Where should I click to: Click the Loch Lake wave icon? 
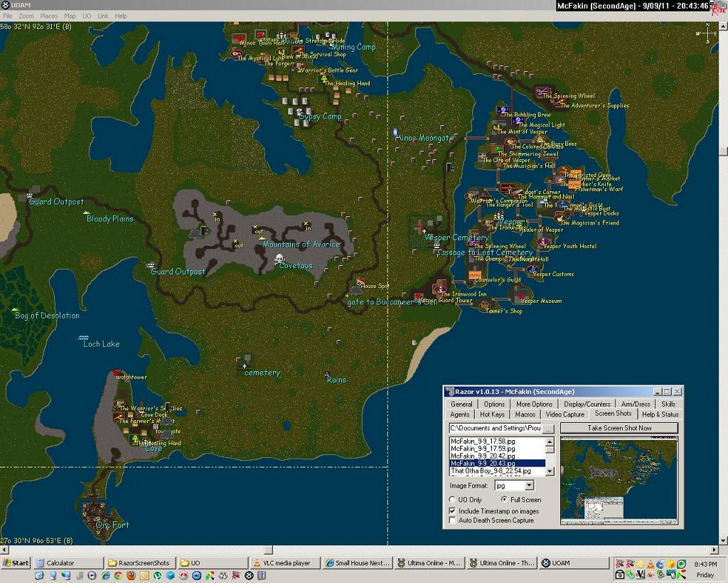click(x=83, y=337)
